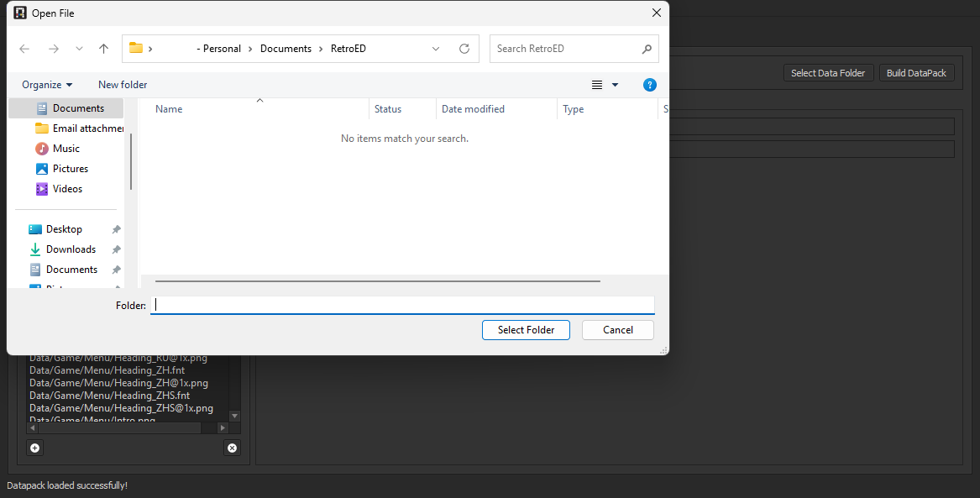Open the view options dropdown arrow

click(x=615, y=85)
